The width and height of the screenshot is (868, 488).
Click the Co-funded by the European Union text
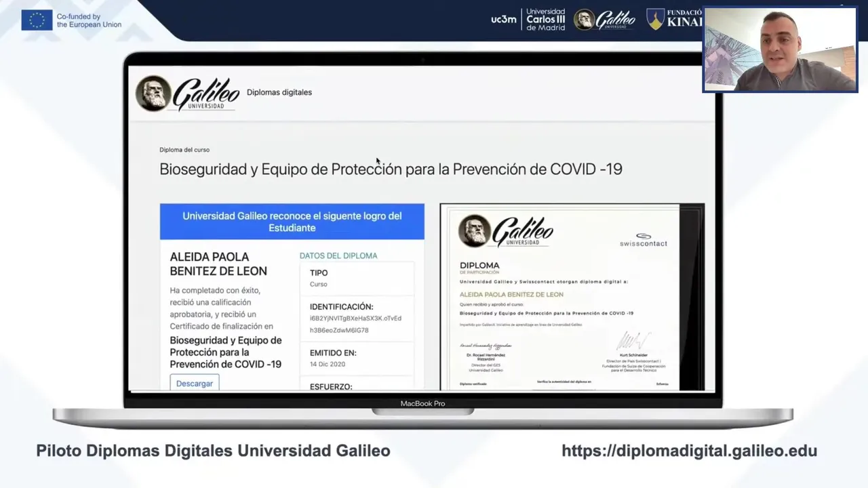[x=89, y=20]
